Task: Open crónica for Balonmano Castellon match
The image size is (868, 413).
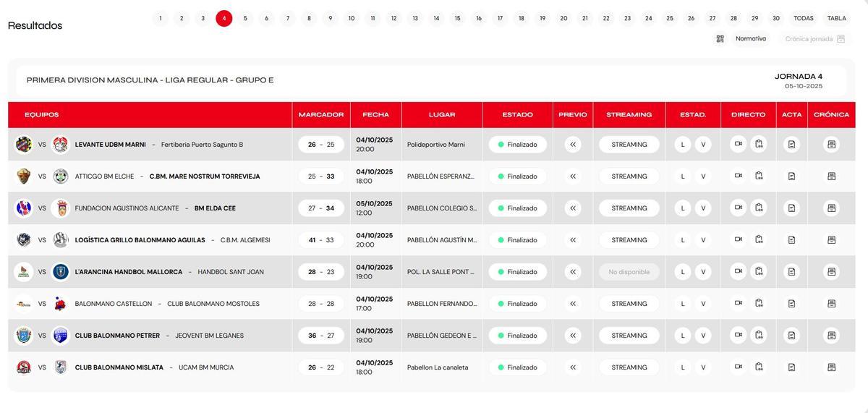Action: [831, 304]
